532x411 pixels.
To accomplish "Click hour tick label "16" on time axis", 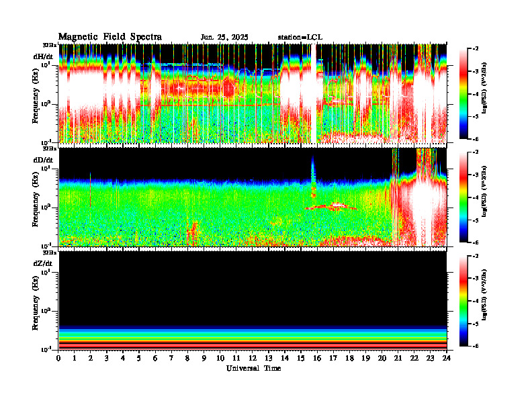I will point(317,358).
